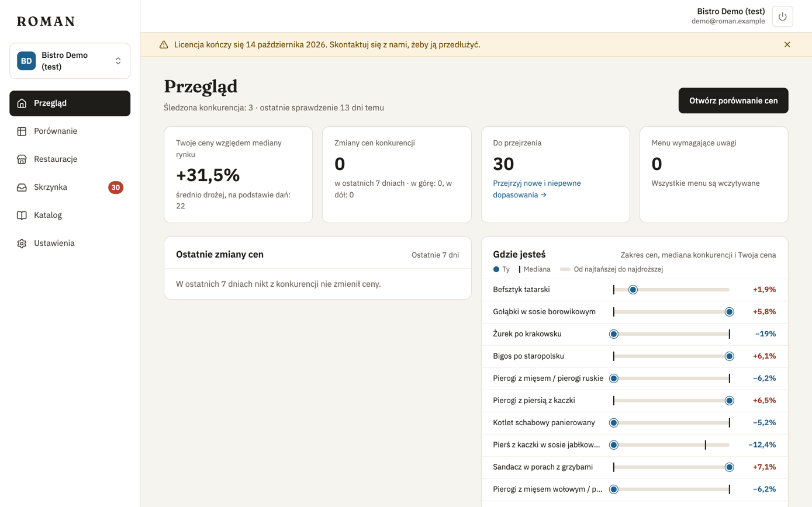Click the +7,1% difference value
The image size is (812, 507).
(x=764, y=467)
